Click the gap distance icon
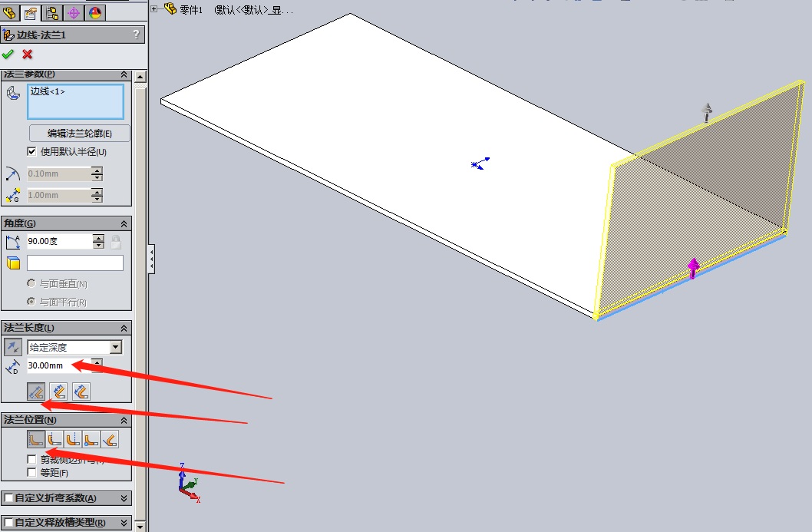 (x=13, y=195)
